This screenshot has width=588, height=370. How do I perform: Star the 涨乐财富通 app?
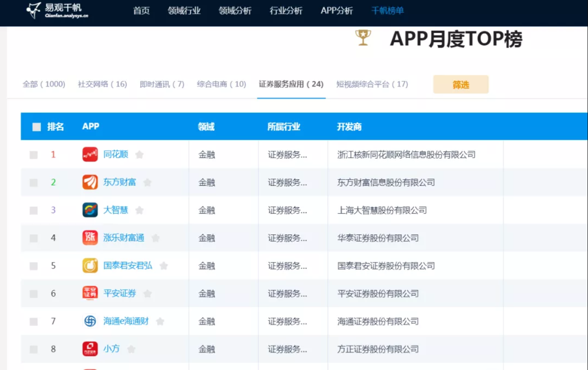(156, 238)
